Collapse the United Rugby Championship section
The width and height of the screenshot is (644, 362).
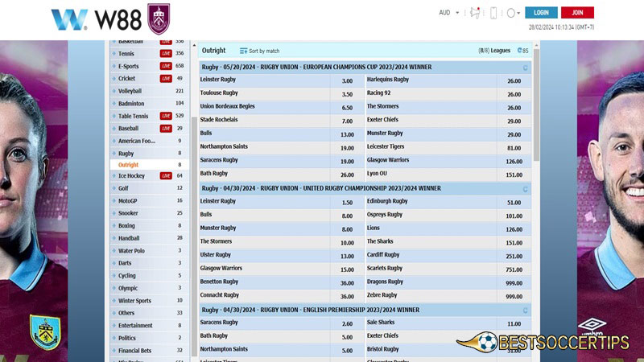click(526, 189)
